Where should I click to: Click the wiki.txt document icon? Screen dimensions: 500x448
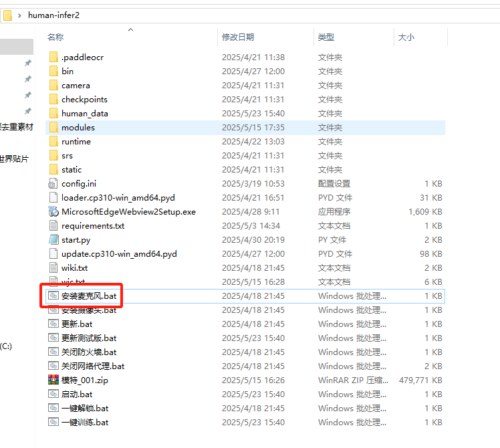(x=53, y=267)
